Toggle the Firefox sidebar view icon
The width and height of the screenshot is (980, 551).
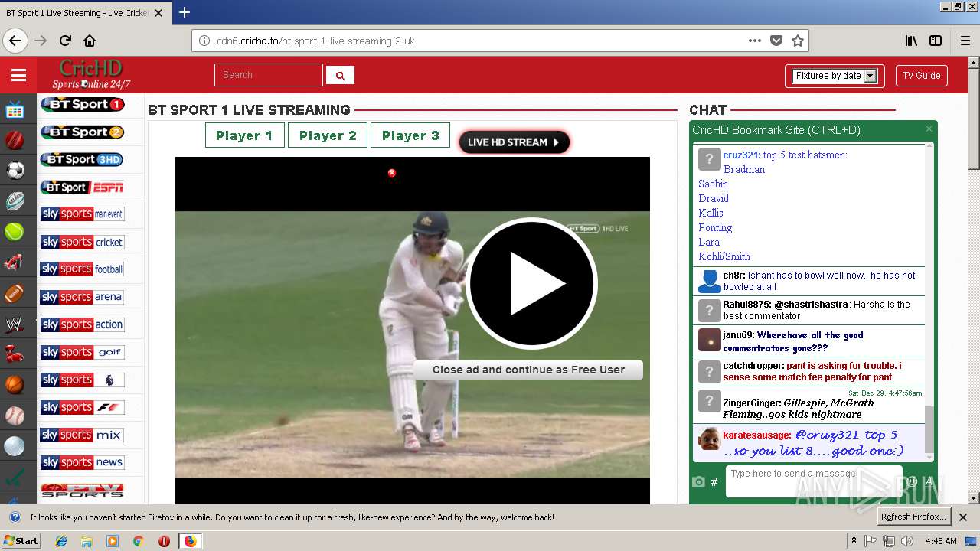936,41
